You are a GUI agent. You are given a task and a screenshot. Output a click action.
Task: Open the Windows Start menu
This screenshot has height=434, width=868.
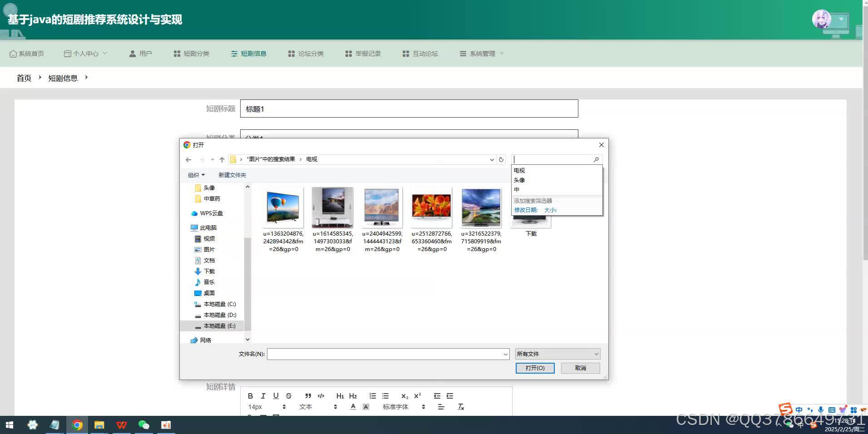9,425
